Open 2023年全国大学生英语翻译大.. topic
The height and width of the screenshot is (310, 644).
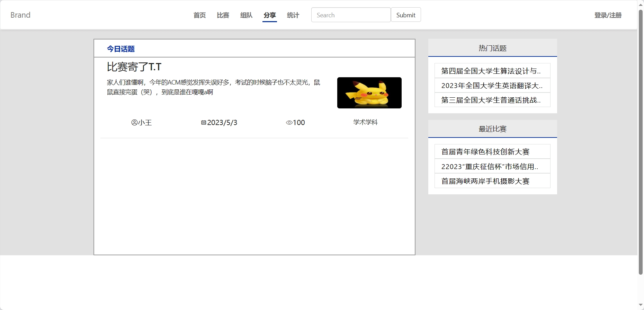click(492, 85)
